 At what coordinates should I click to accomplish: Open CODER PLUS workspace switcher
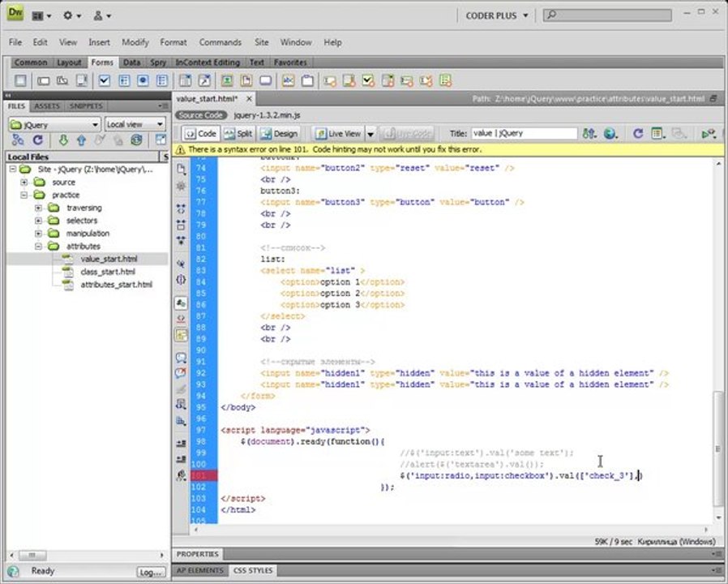497,15
